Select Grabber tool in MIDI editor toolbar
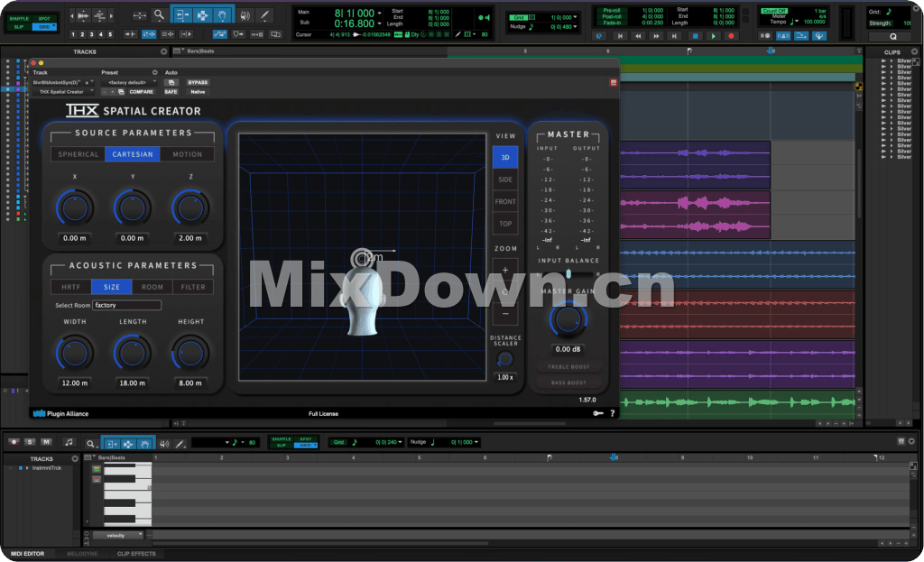This screenshot has height=562, width=924. point(145,444)
